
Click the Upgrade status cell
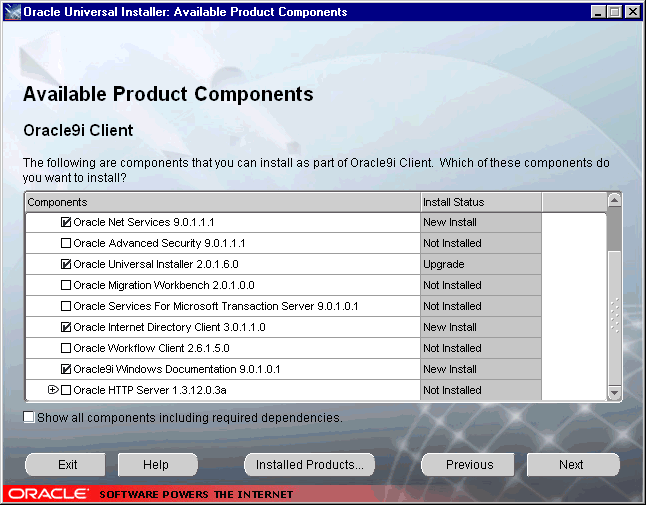(481, 264)
